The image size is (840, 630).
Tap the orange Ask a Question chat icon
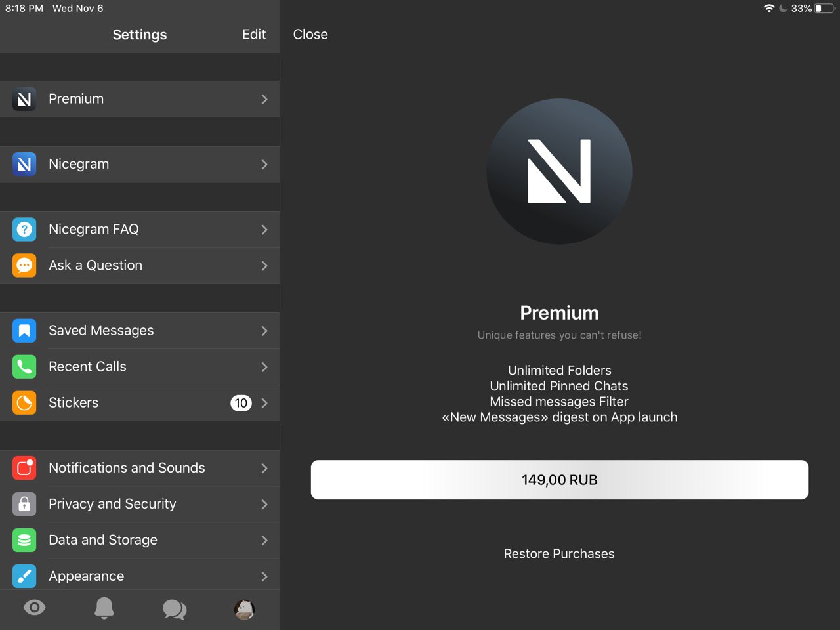click(24, 265)
